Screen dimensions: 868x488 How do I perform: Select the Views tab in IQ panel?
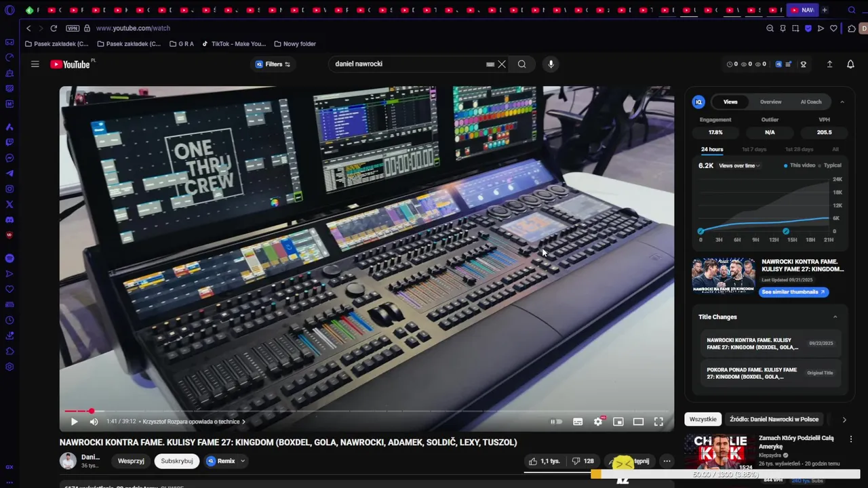tap(730, 102)
